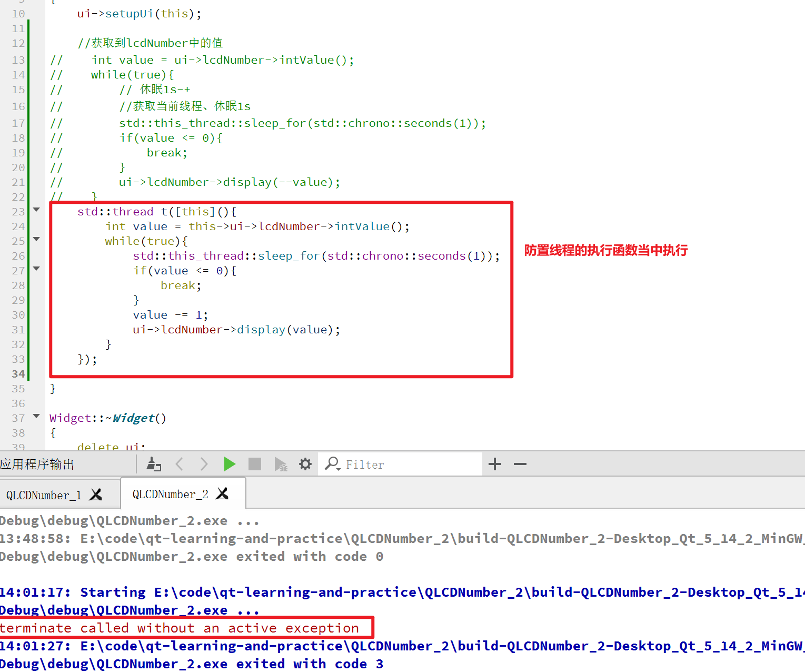Click 'int value = this->ui->lcdNumber->intValue();' line
Image resolution: width=805 pixels, height=672 pixels.
click(257, 226)
